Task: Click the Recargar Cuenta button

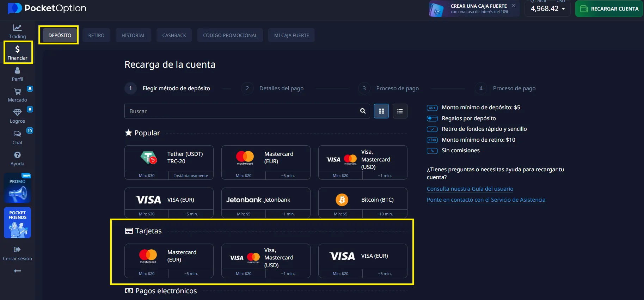Action: tap(609, 8)
